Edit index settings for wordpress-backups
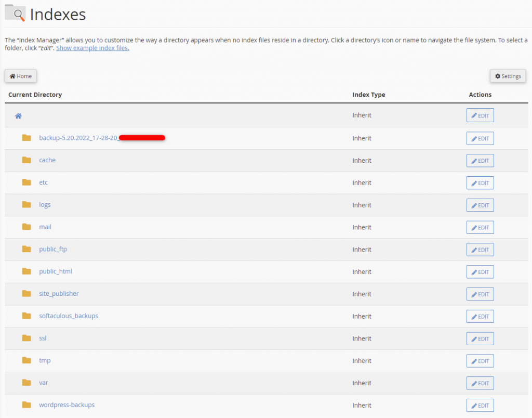The height and width of the screenshot is (418, 532). tap(480, 405)
